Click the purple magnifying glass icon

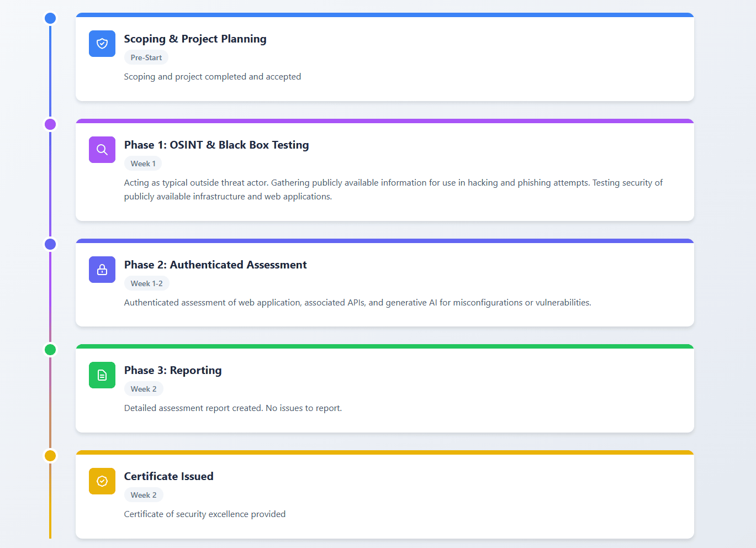[102, 150]
